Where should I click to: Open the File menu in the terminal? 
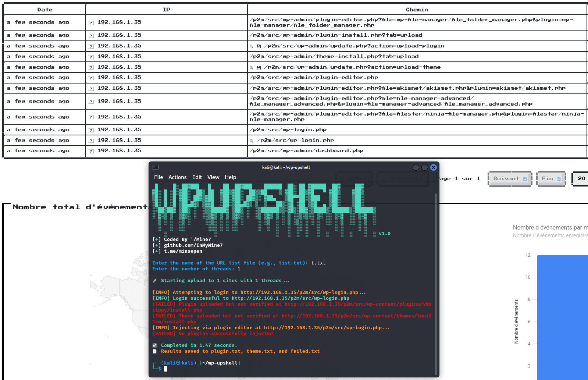pos(158,177)
